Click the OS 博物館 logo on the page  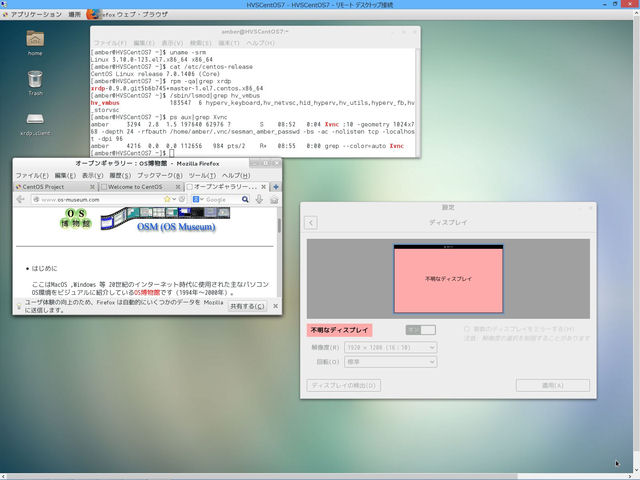click(76, 219)
